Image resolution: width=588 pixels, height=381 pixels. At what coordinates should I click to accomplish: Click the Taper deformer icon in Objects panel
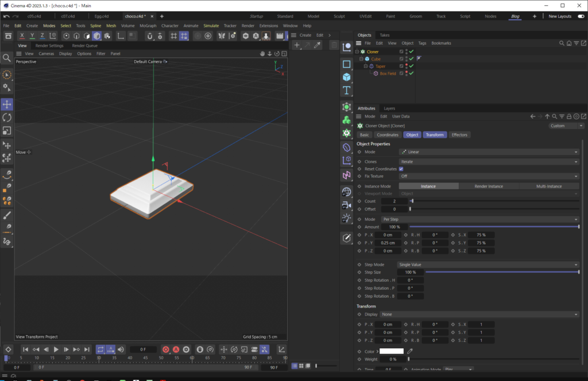(371, 66)
